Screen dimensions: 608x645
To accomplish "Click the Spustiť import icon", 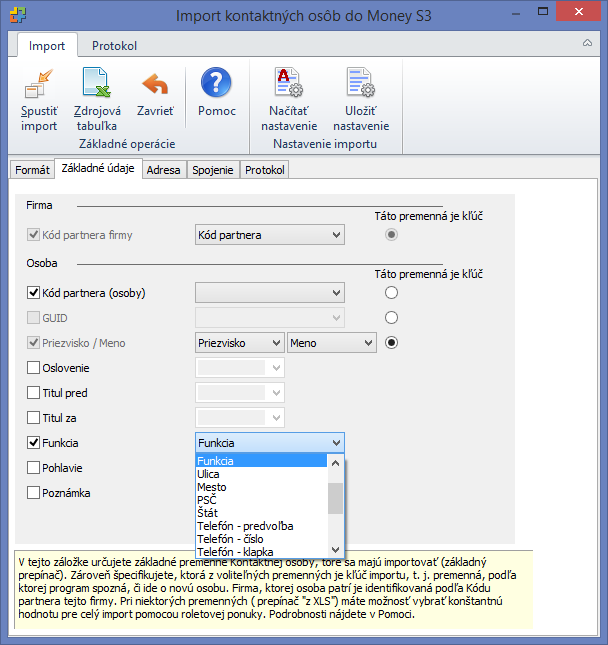I will [x=39, y=84].
